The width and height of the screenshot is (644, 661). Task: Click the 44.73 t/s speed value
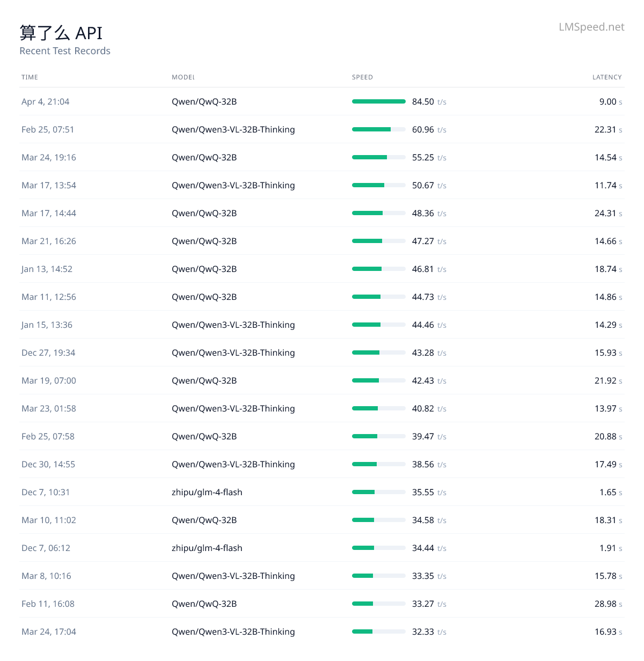[x=429, y=297]
